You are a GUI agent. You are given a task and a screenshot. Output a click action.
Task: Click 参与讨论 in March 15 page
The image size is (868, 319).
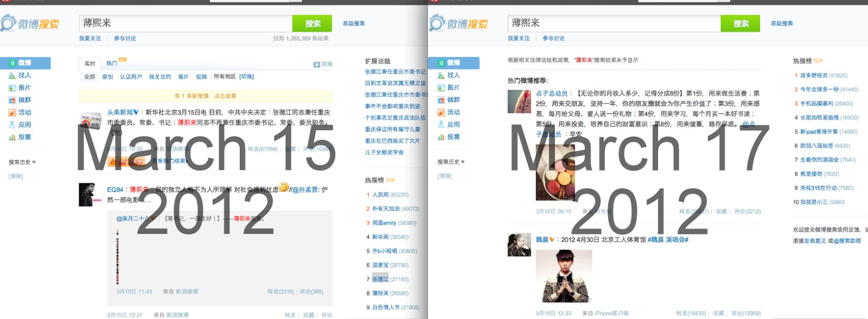(125, 39)
